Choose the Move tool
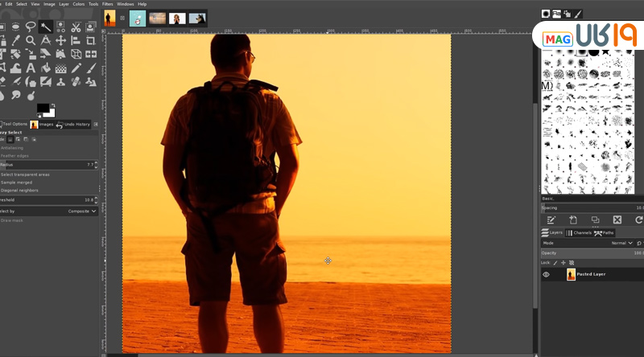 tap(61, 40)
